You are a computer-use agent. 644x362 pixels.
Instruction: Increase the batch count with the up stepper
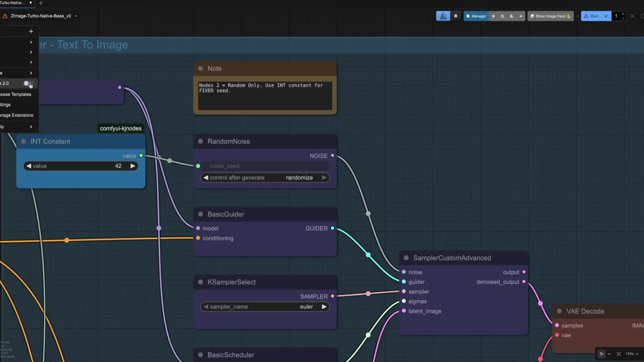click(623, 14)
